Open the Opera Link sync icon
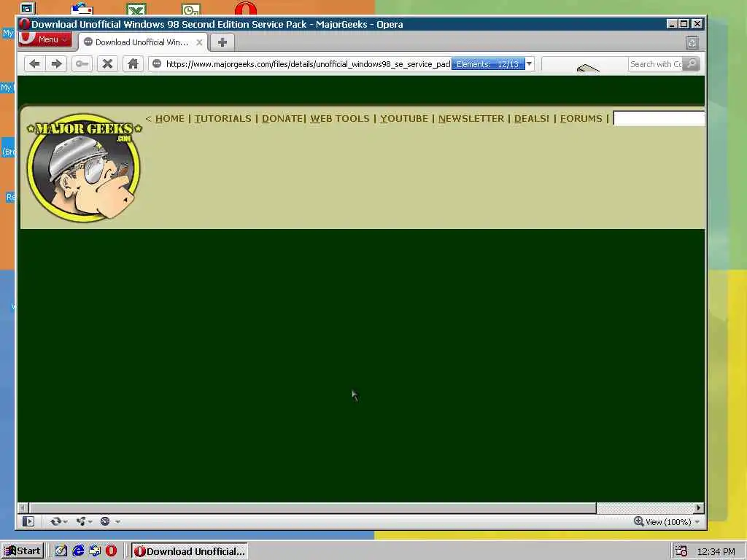The image size is (747, 560). coord(58,521)
